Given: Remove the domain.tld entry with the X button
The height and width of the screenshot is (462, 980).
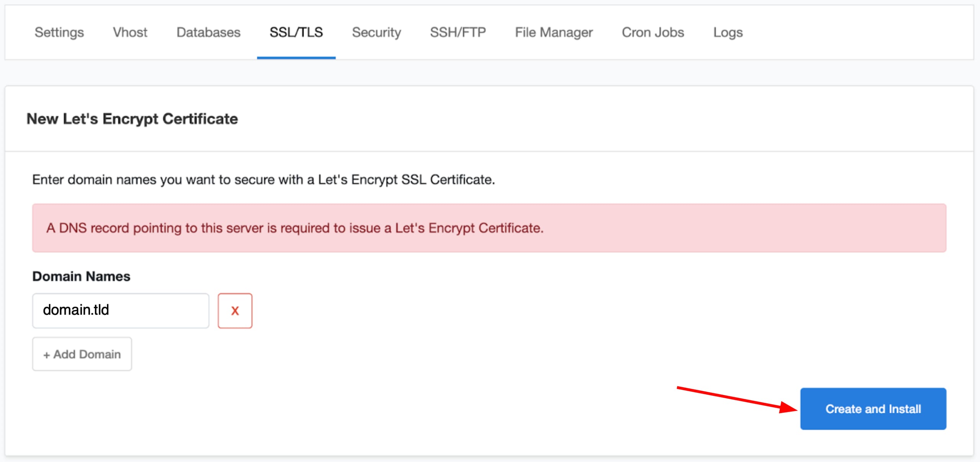Looking at the screenshot, I should point(235,310).
